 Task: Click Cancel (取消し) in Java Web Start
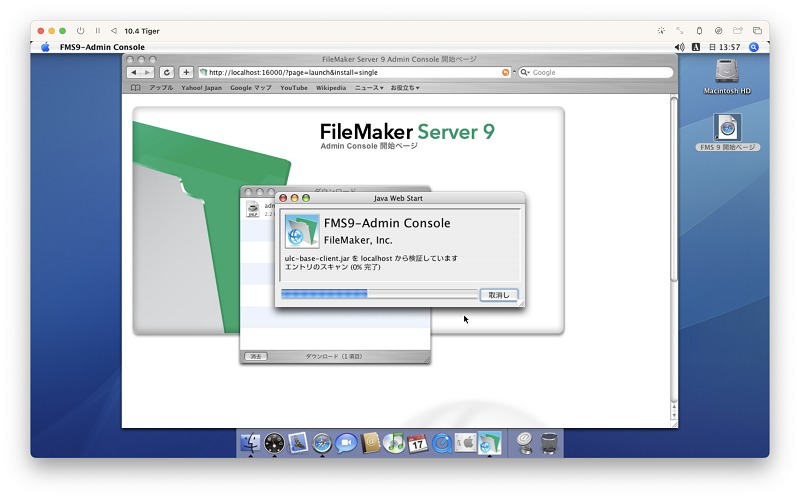(498, 295)
